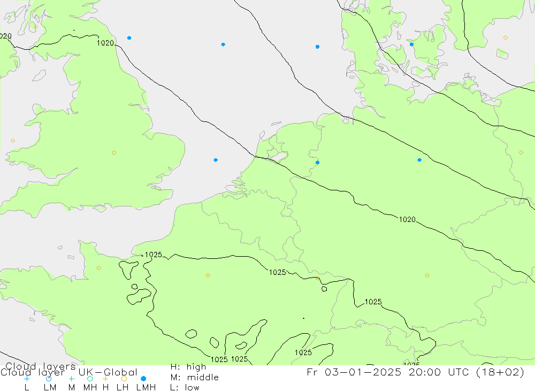Click the 1025 label on French Channel coast
The width and height of the screenshot is (535, 392).
154,255
